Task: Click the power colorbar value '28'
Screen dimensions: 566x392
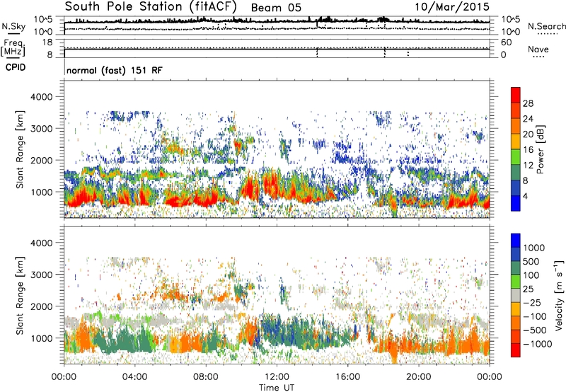Action: [x=528, y=103]
